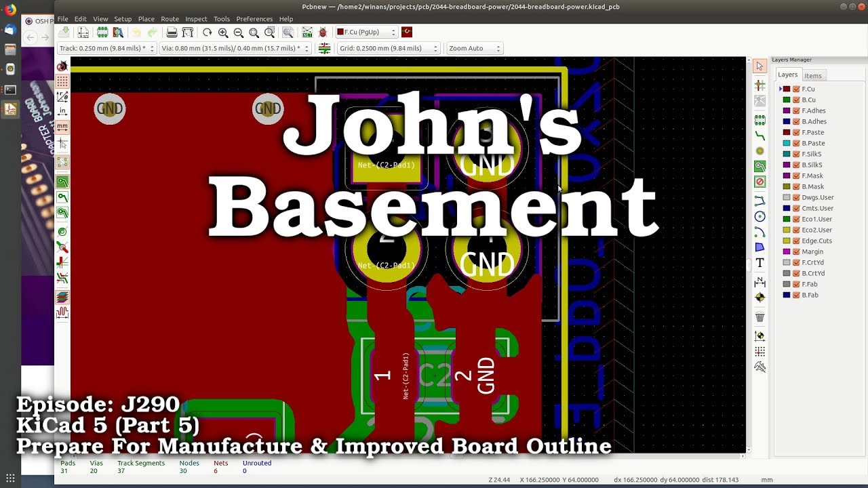Select the Delete Items trash tool
Image resolution: width=868 pixels, height=488 pixels.
[759, 317]
